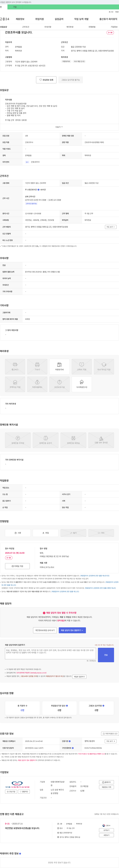
Task: Click 요약보기 for the other posting
Action: (106, 830)
